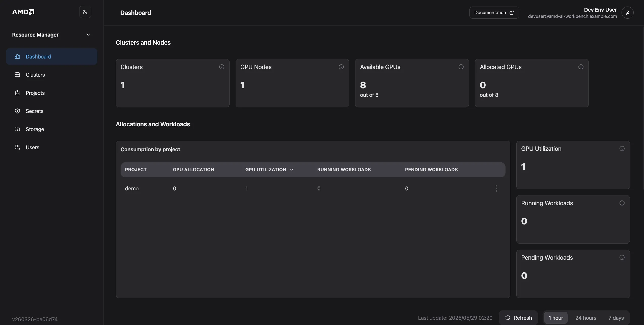
Task: Open the demo row three-dot menu
Action: click(496, 188)
